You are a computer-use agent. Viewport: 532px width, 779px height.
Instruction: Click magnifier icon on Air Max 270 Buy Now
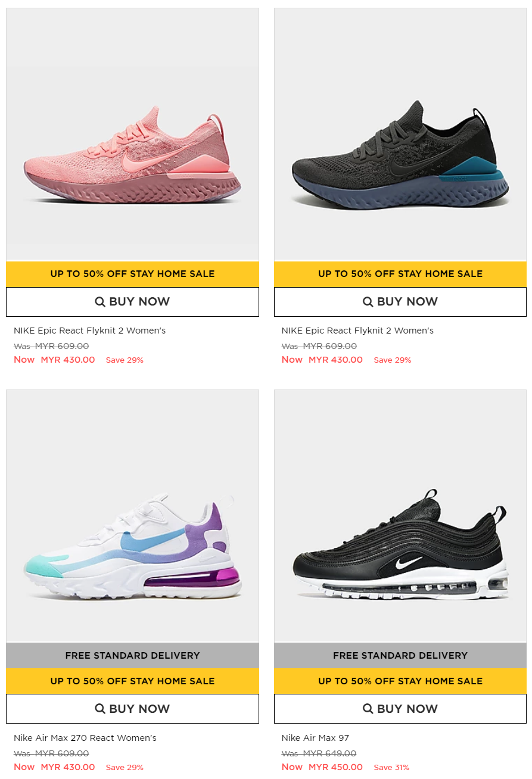click(100, 709)
